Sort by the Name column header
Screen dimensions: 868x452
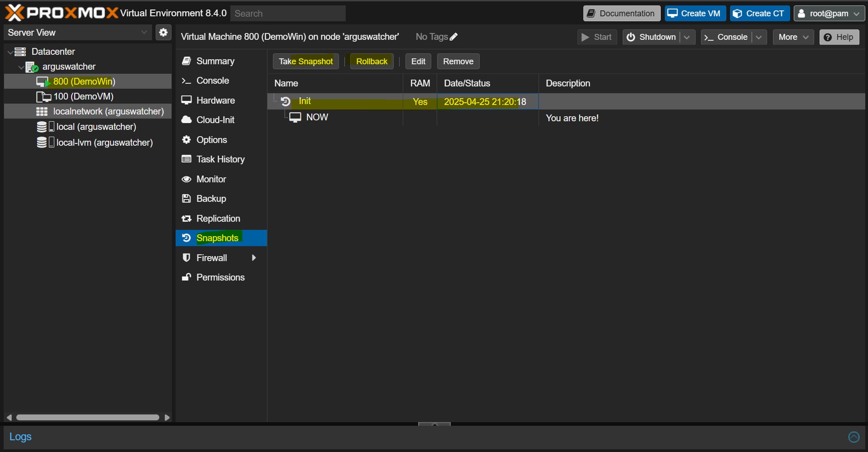pyautogui.click(x=335, y=83)
